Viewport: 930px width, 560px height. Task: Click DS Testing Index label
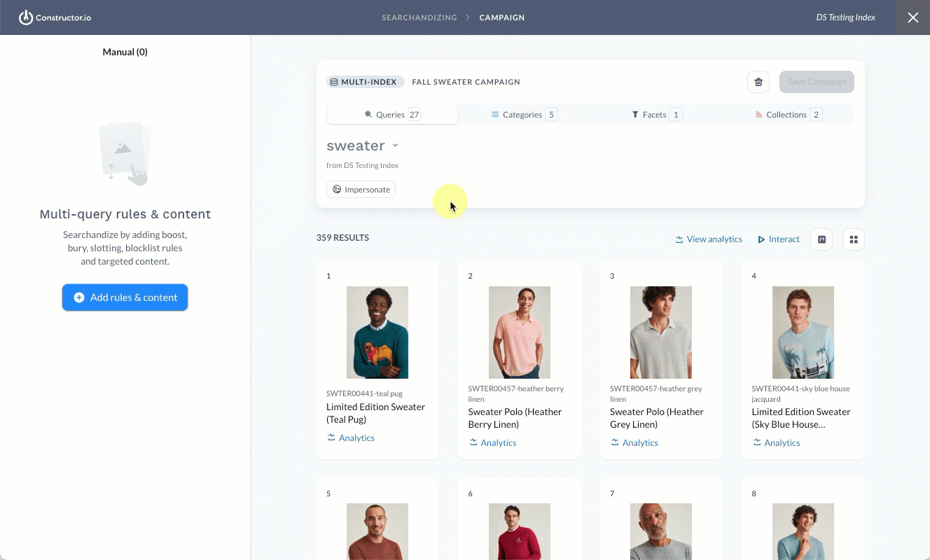coord(846,17)
